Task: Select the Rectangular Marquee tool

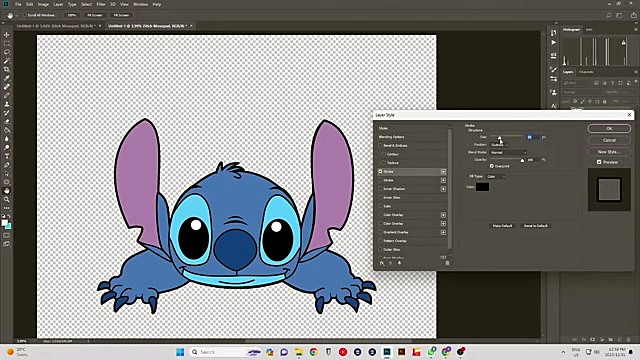Action: tap(7, 43)
